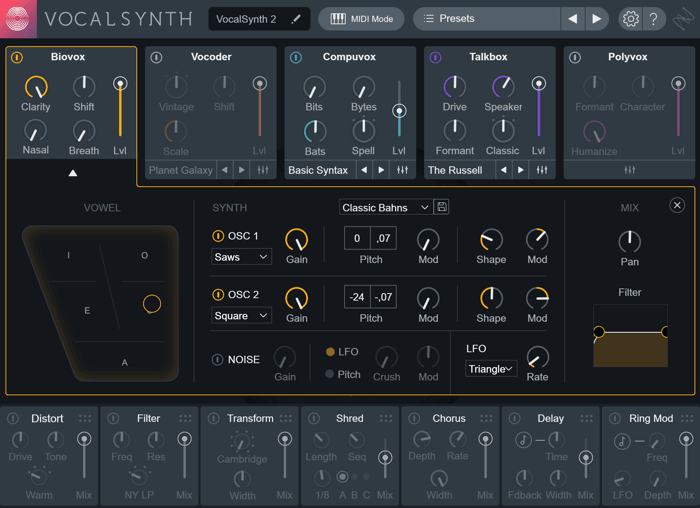The height and width of the screenshot is (508, 700).
Task: Click the Delay tempo sync note icon
Action: point(523,440)
